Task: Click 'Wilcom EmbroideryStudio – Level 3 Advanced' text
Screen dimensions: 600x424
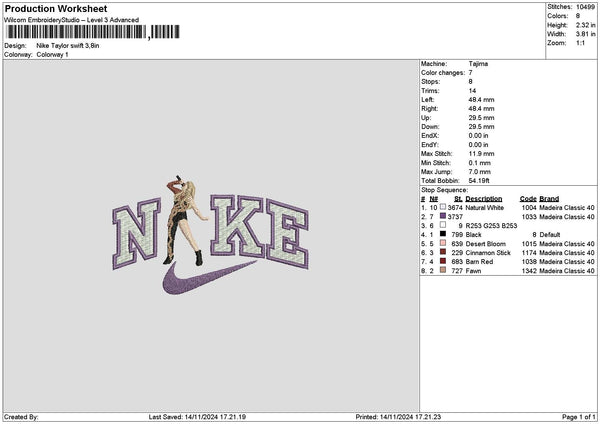Action: (x=72, y=20)
